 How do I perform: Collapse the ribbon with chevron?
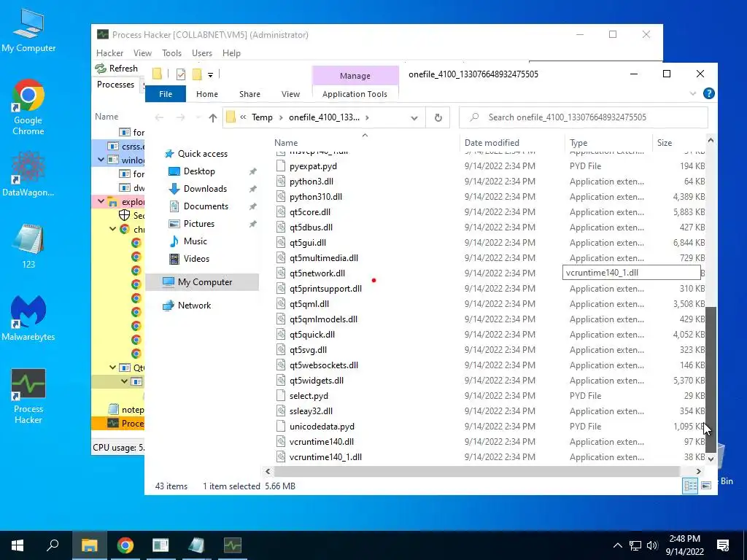[693, 94]
